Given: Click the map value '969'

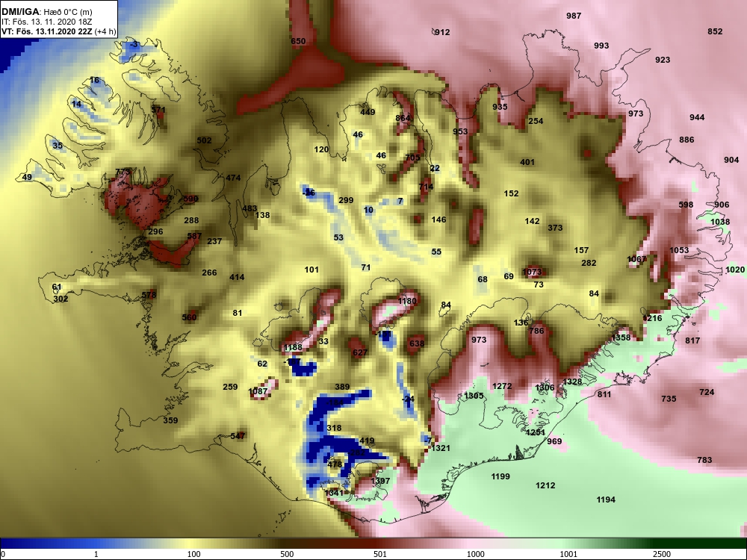Looking at the screenshot, I should pos(554,441).
